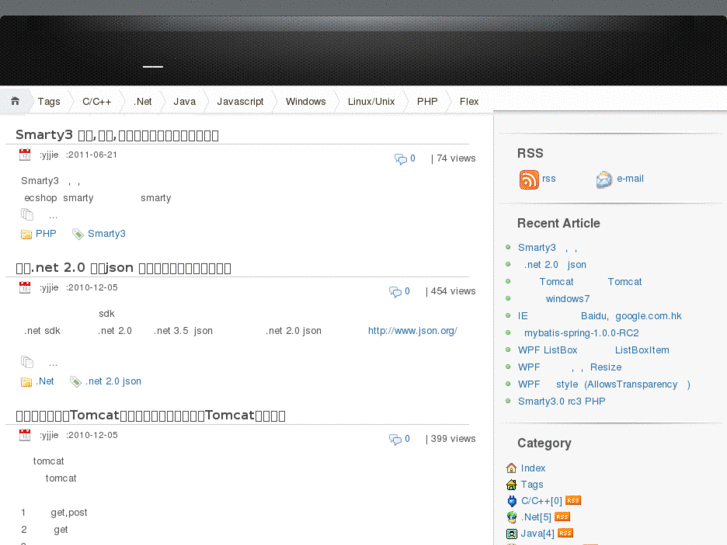Open the .net 2.0 json article title
Screen dimensions: 727x545
123,268
